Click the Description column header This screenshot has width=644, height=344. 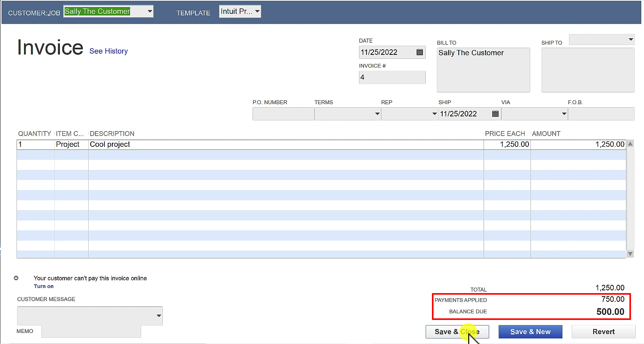112,134
